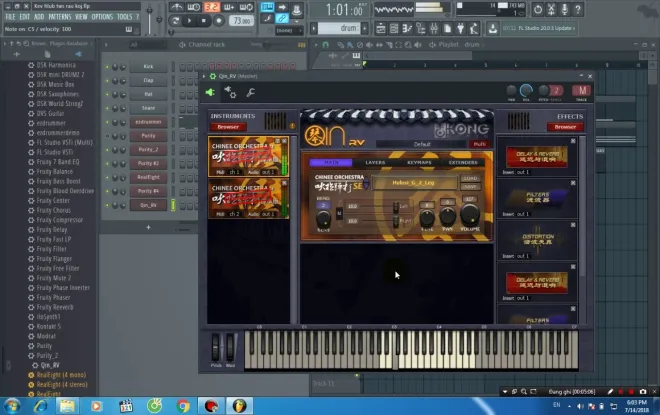This screenshot has width=660, height=415.
Task: Click the Record button in transport
Action: [218, 20]
